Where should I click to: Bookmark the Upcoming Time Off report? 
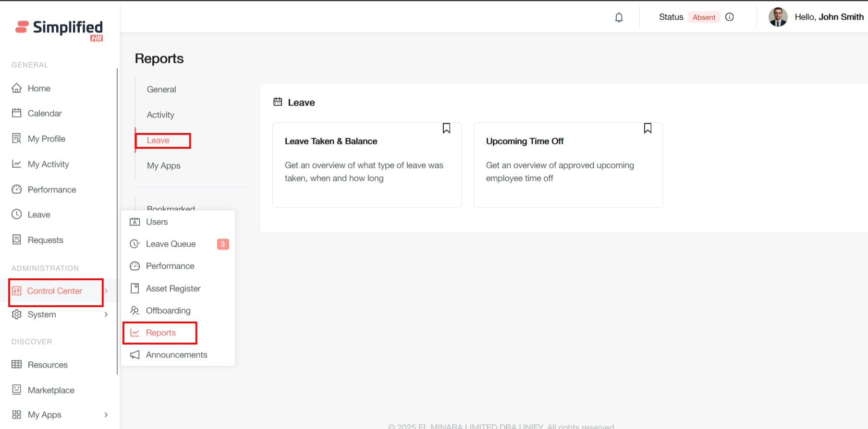point(648,129)
